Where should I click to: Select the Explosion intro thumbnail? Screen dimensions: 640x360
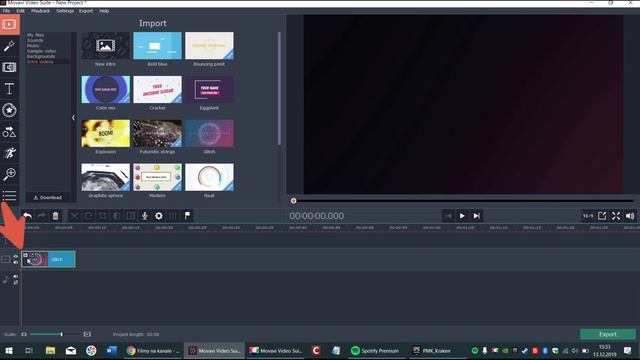[105, 133]
